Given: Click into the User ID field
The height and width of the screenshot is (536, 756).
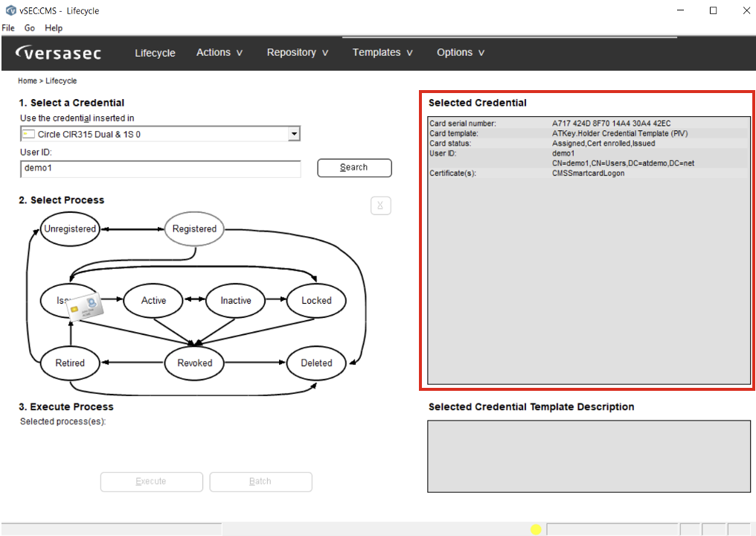Looking at the screenshot, I should tap(161, 169).
